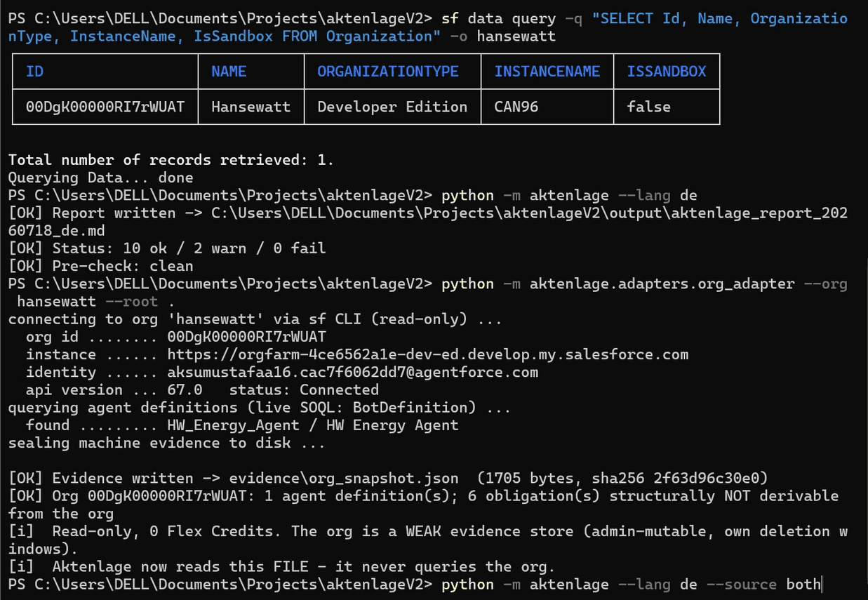Click 'status: Connected' text
868x600 pixels.
click(304, 390)
